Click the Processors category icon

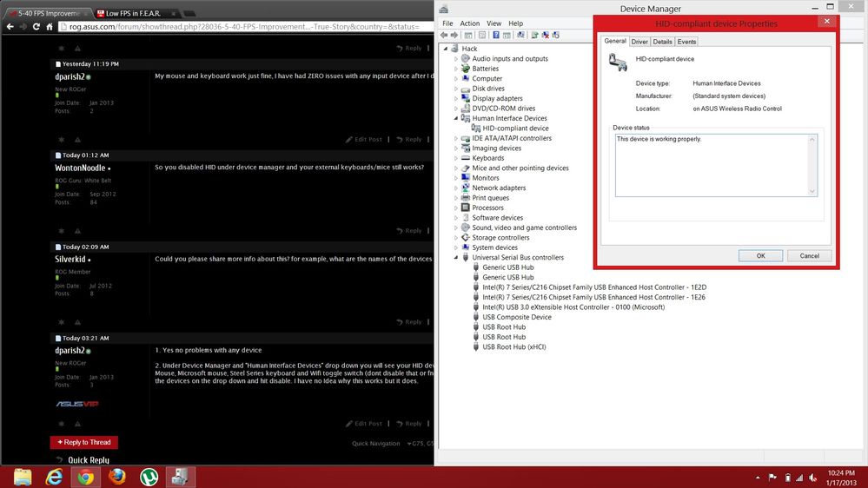click(x=466, y=208)
